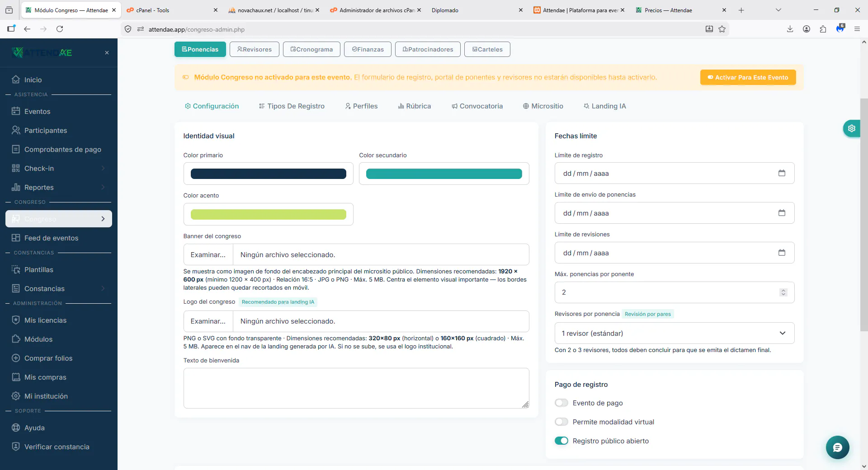Open calendar picker for Límite de revisiones

(x=782, y=253)
